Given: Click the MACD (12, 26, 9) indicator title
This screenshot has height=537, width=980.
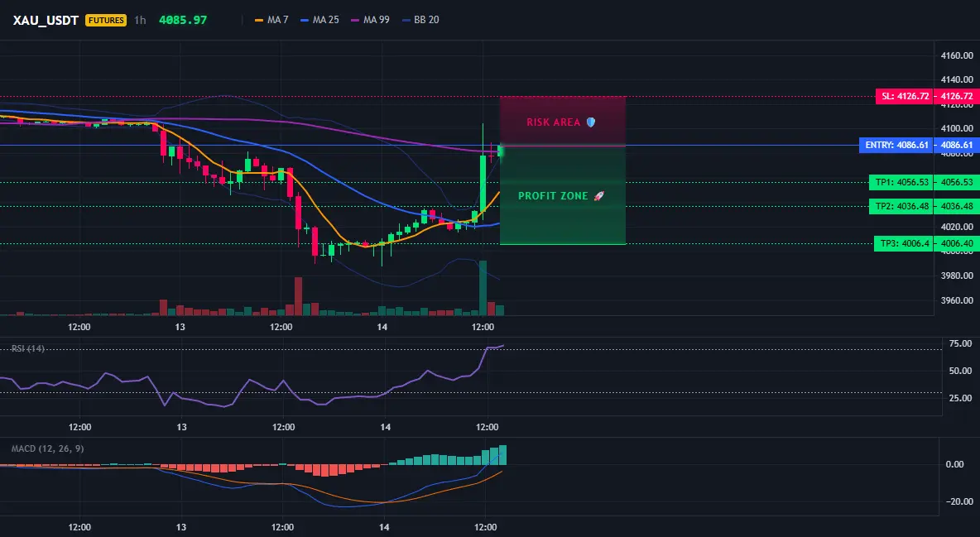Looking at the screenshot, I should (x=47, y=448).
